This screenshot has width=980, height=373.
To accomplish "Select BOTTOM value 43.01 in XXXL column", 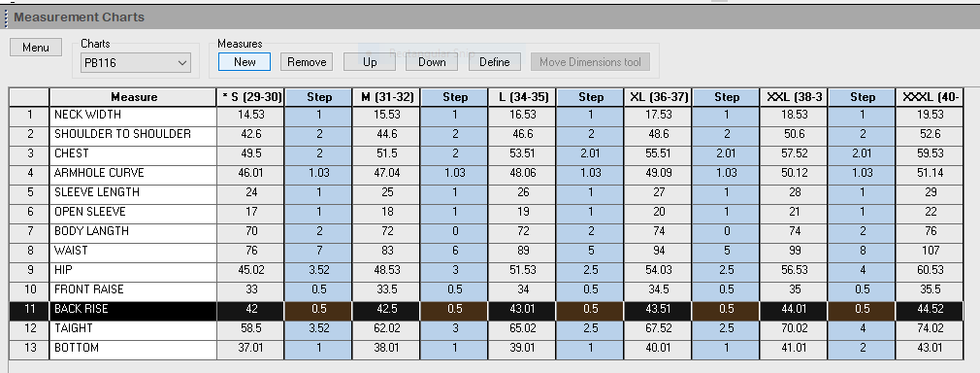I will click(930, 348).
